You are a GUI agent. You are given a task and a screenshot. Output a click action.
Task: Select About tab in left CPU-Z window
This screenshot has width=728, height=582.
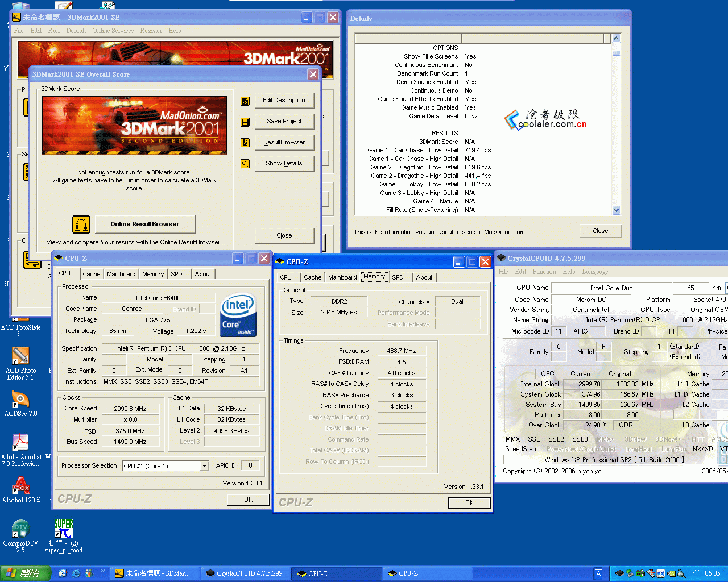pos(203,274)
